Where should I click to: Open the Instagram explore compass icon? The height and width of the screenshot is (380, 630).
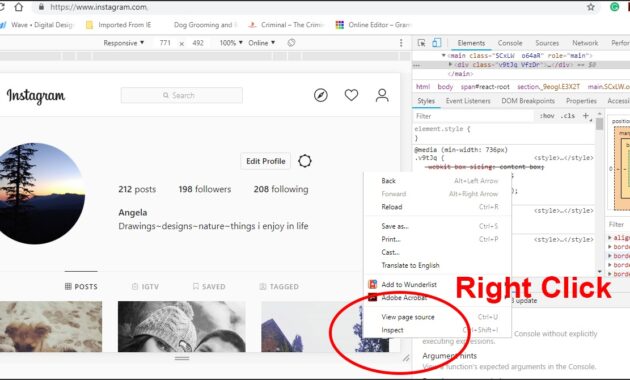tap(321, 95)
